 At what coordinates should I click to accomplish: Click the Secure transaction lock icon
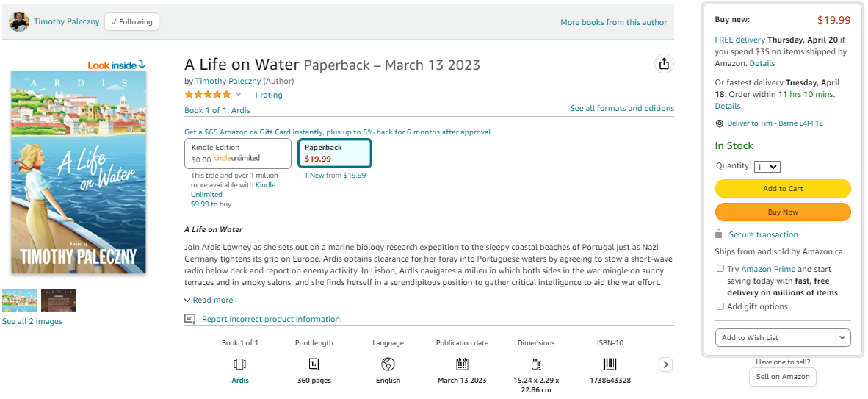(718, 234)
